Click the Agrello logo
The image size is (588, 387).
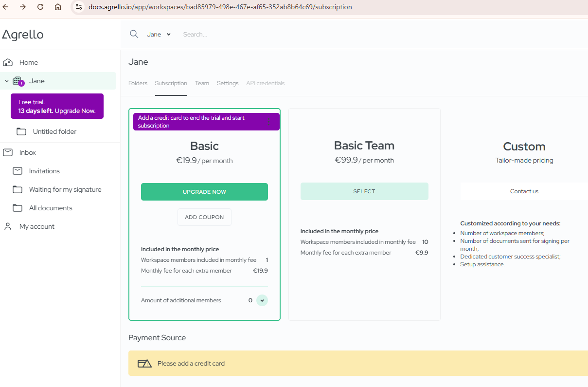[23, 35]
